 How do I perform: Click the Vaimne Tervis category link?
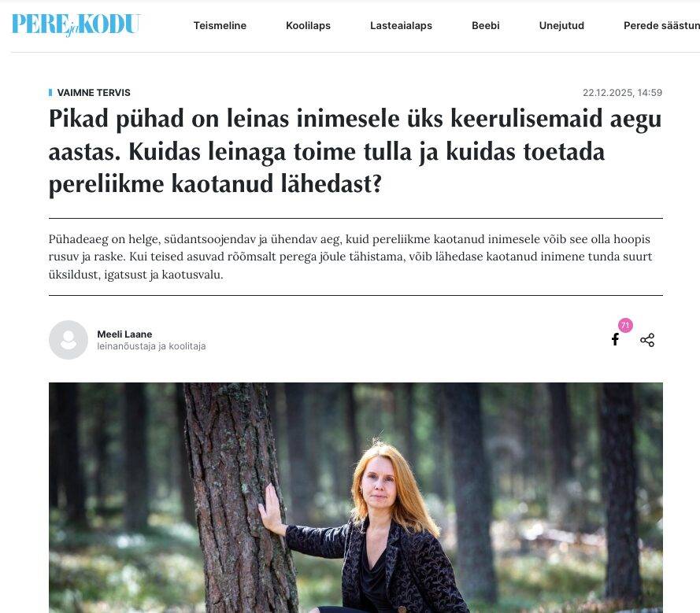[x=94, y=93]
